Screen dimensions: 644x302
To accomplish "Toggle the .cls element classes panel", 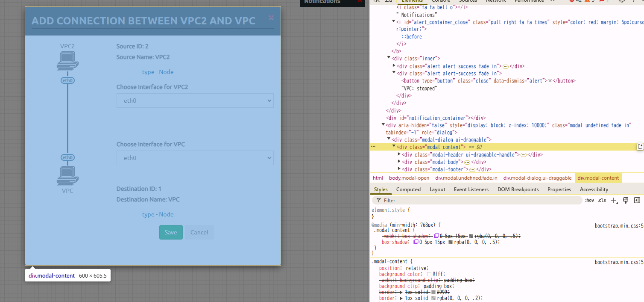I will click(x=602, y=200).
